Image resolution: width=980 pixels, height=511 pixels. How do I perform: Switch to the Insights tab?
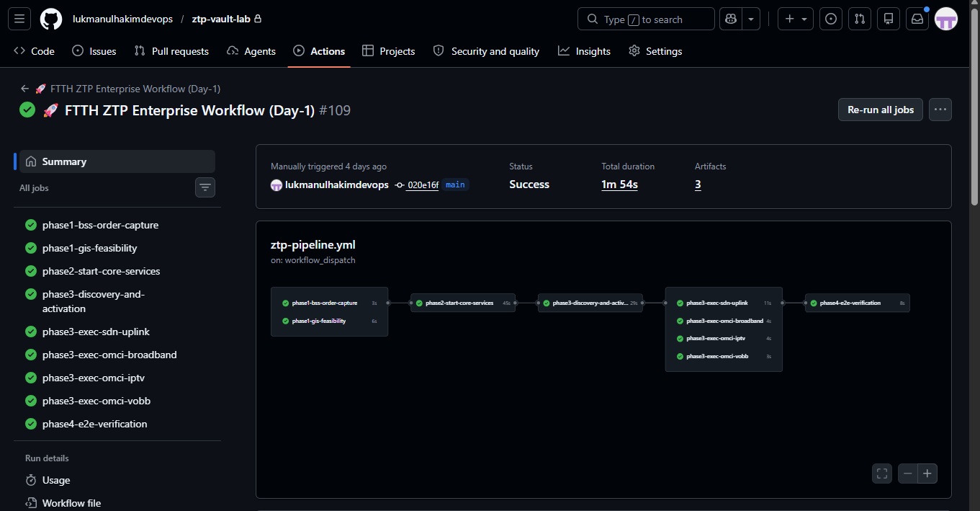click(584, 51)
